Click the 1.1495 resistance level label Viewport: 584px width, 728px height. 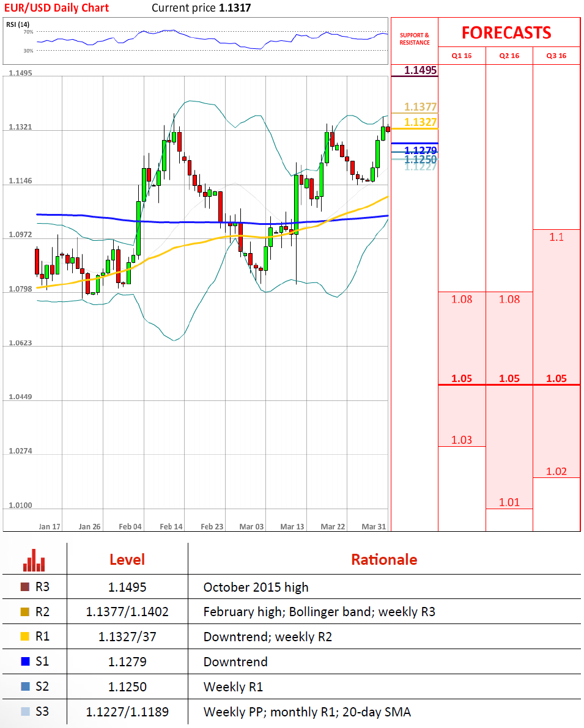[x=421, y=70]
